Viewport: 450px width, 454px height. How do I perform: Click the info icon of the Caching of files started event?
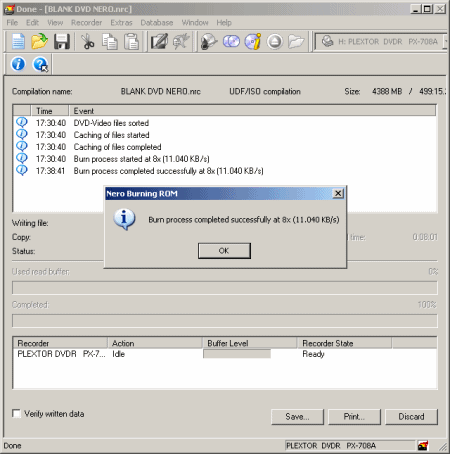tap(22, 134)
